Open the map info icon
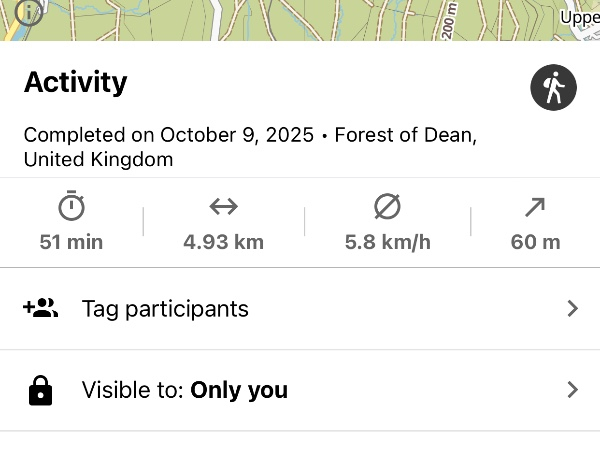The width and height of the screenshot is (600, 450). tap(30, 12)
